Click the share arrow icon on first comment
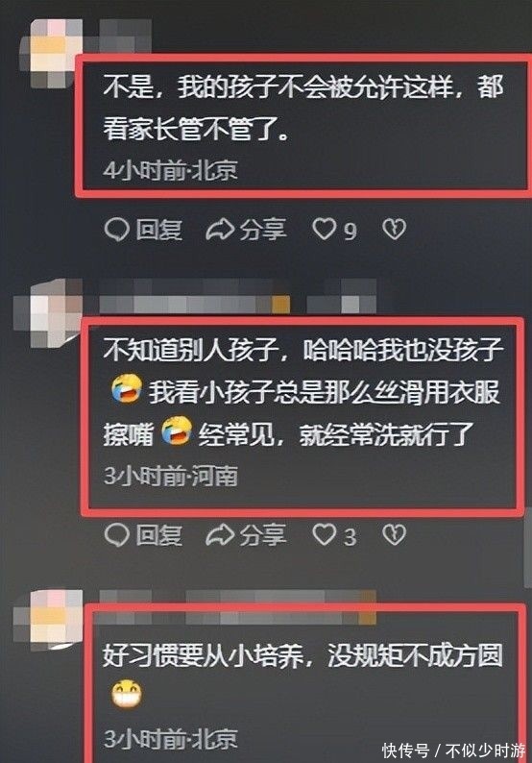 [220, 230]
